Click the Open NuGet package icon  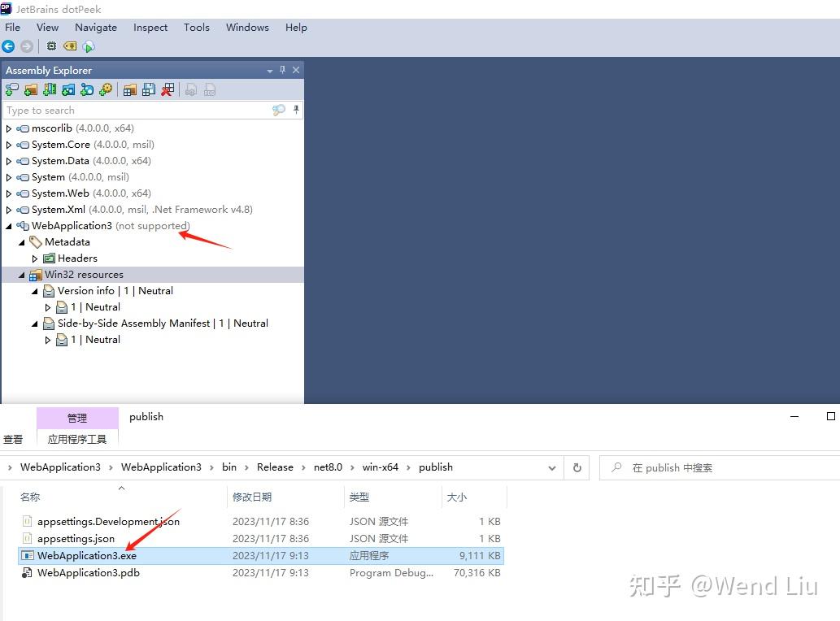(x=67, y=89)
